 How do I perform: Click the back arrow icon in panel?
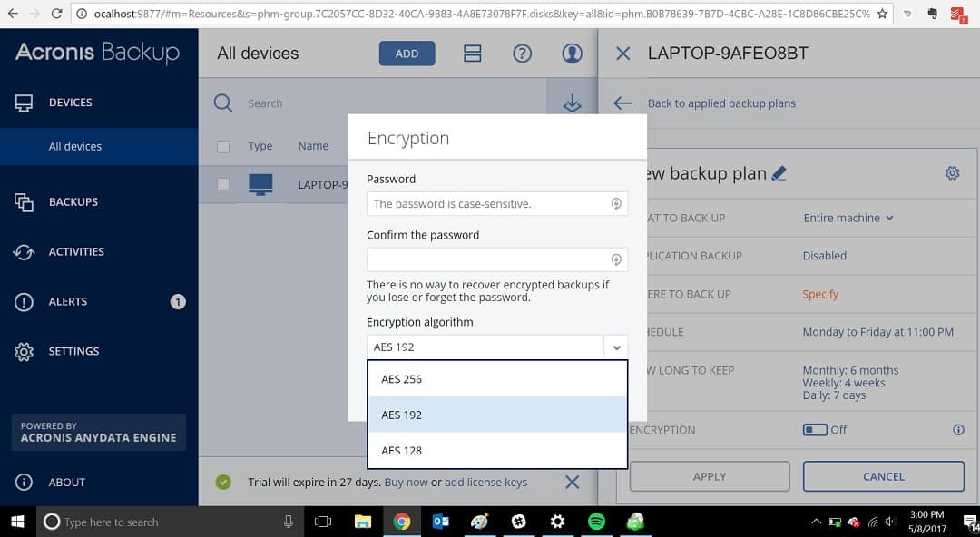point(623,103)
